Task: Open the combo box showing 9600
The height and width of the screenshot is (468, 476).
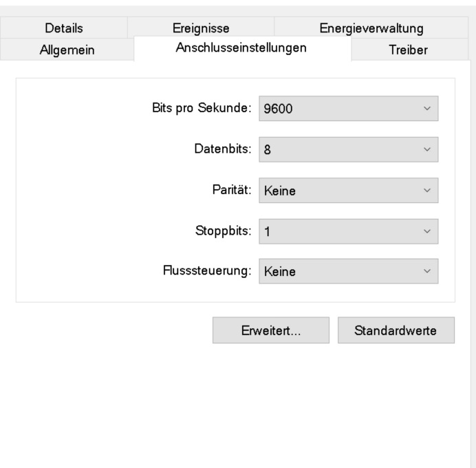Action: click(349, 109)
